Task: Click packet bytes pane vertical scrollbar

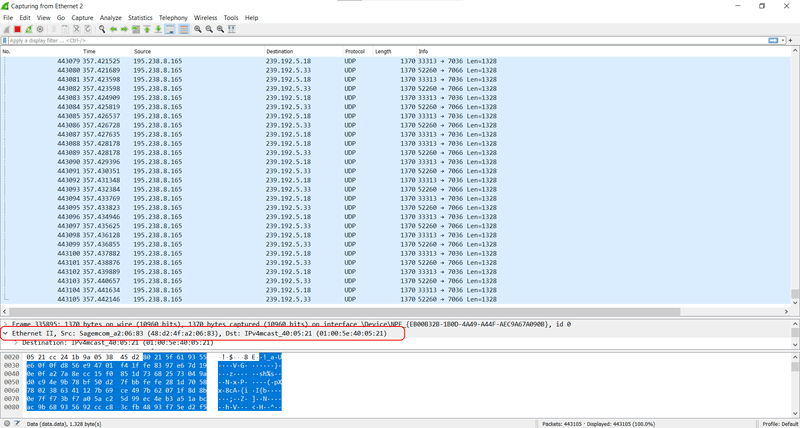Action: click(x=794, y=367)
